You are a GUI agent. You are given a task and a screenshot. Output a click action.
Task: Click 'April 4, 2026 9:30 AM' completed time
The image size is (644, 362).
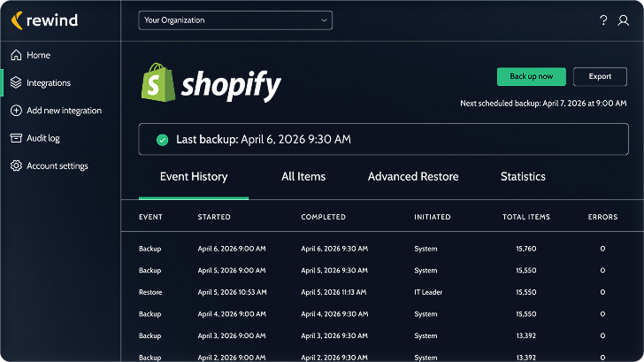334,314
